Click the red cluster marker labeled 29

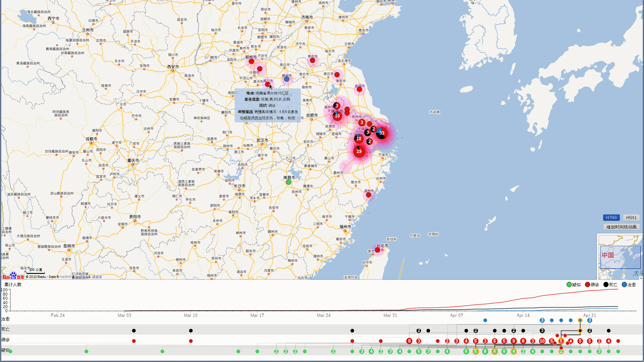coord(359,151)
